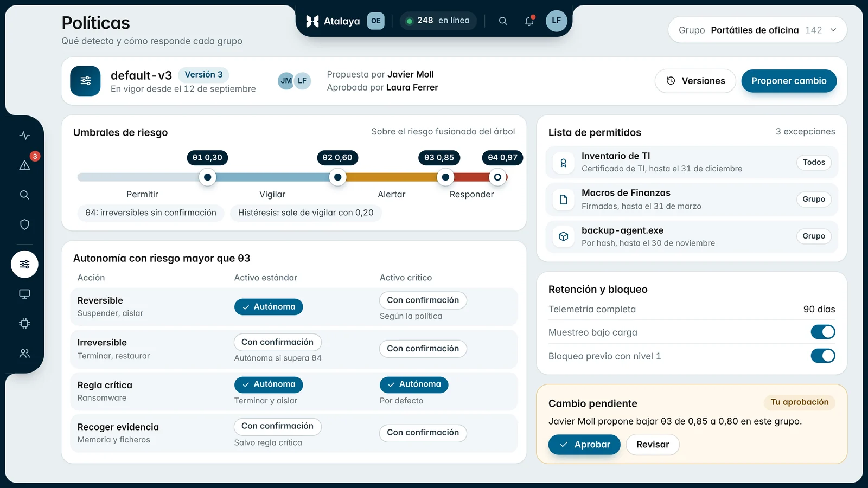Click Con confirmación for Recoger evidencia critical asset
Screen dimensions: 868x488
coord(423,433)
